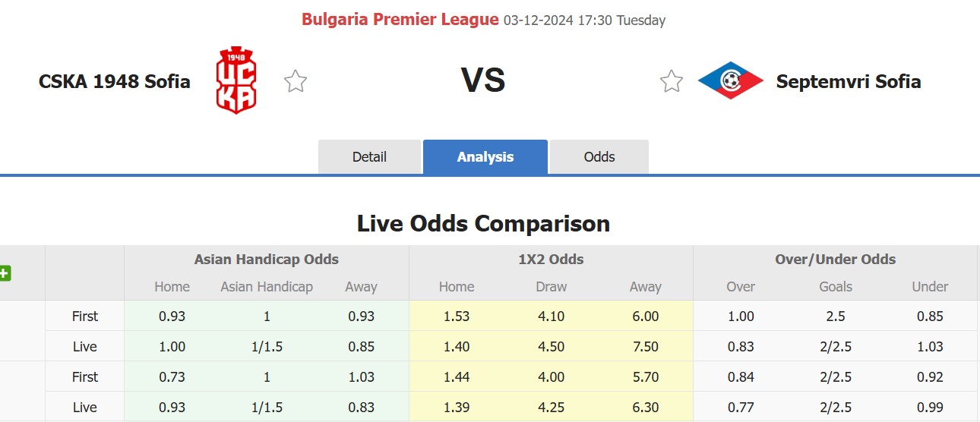The image size is (980, 422).
Task: Click Over/Under Odds column header
Action: pyautogui.click(x=835, y=260)
